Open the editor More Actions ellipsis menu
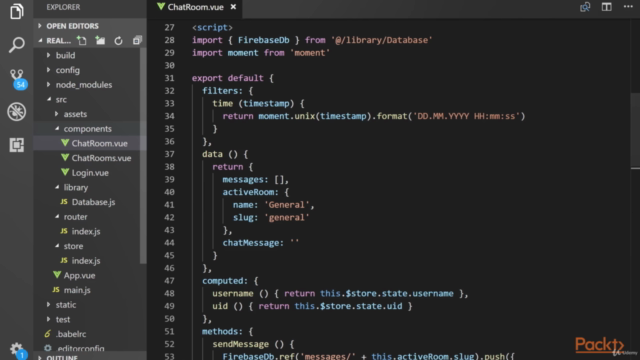640x360 pixels. point(628,7)
